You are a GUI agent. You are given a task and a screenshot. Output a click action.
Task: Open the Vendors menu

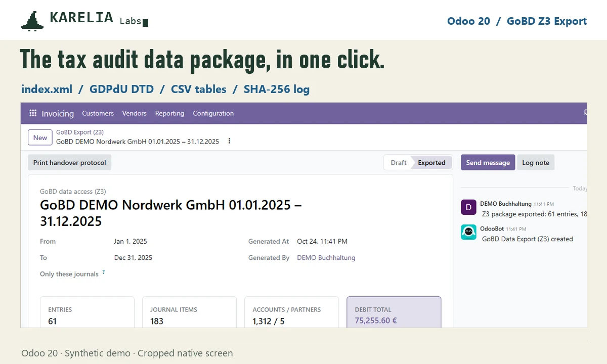tap(135, 113)
